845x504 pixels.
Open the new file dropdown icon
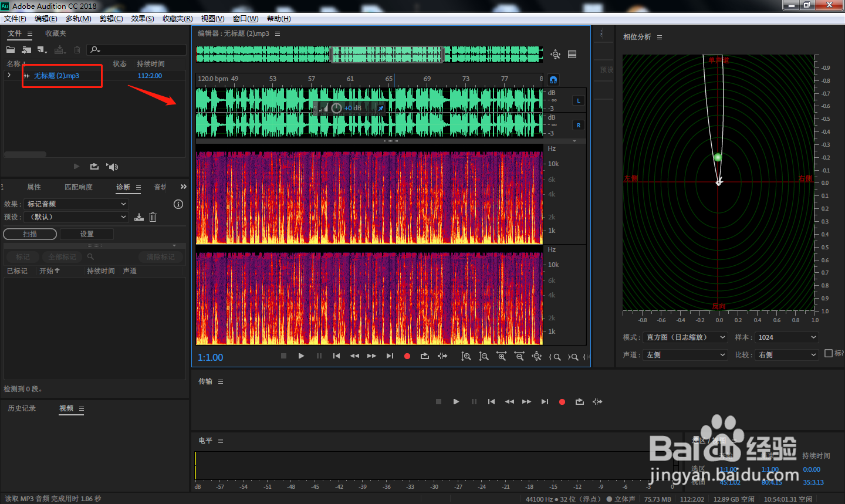[42, 50]
